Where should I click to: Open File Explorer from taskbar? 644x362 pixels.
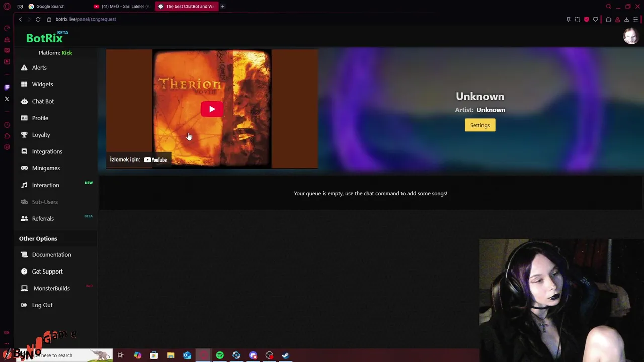click(x=171, y=355)
